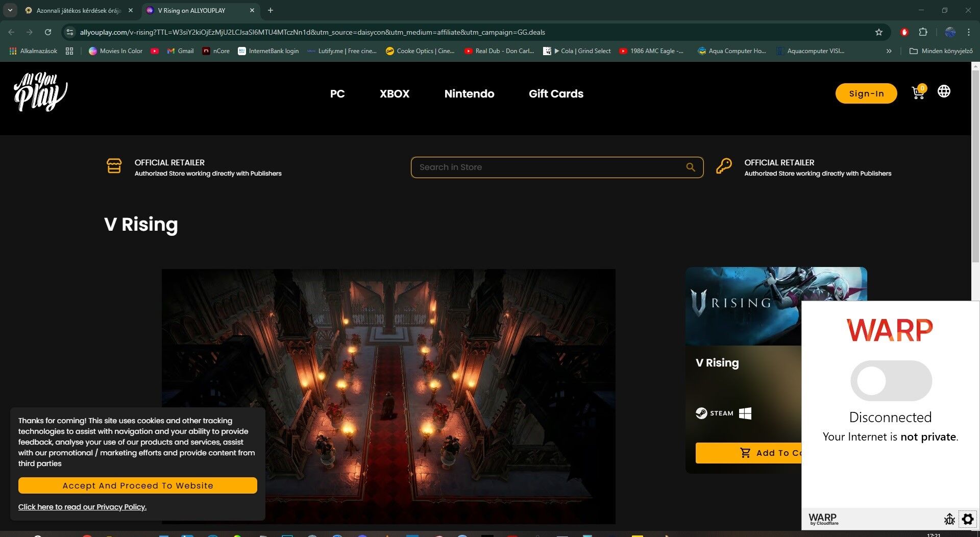Click the AllYouPlay logo
The width and height of the screenshot is (980, 537).
pos(40,92)
